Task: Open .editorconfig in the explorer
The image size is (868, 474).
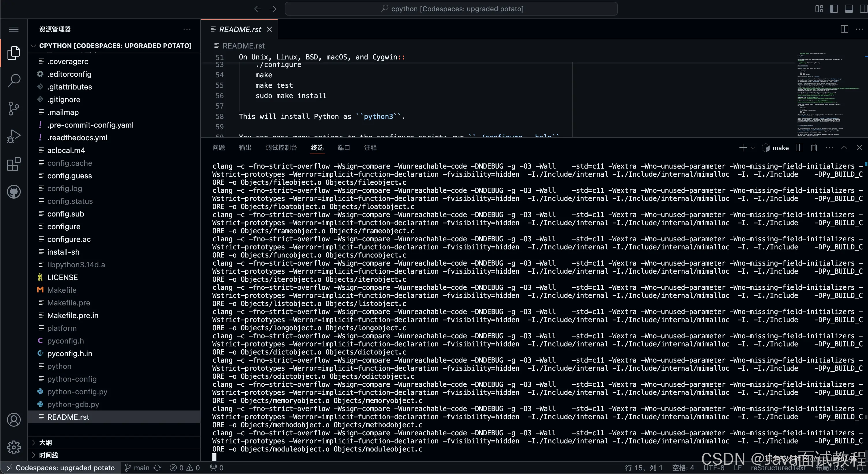Action: pos(115,74)
